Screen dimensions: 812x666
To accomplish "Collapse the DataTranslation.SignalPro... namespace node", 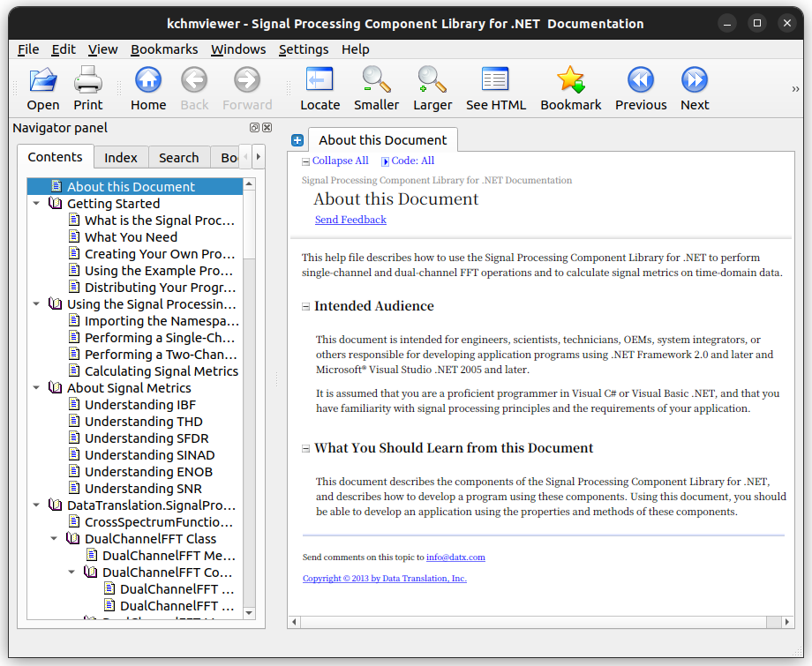I will point(36,505).
